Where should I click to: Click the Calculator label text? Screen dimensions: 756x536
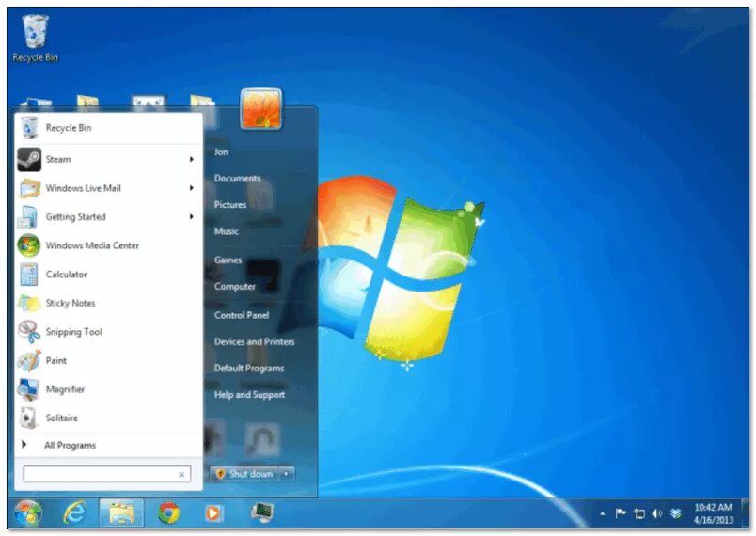click(x=66, y=275)
